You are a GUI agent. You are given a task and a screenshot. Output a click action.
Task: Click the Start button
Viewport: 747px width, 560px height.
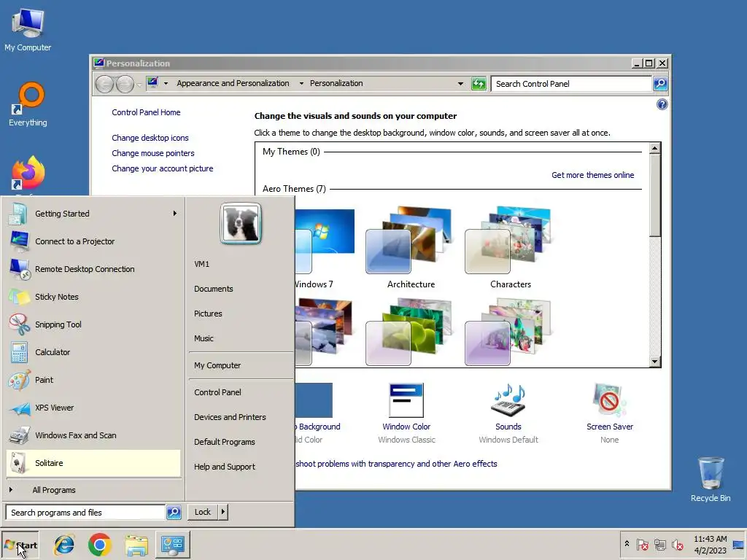[x=20, y=545]
